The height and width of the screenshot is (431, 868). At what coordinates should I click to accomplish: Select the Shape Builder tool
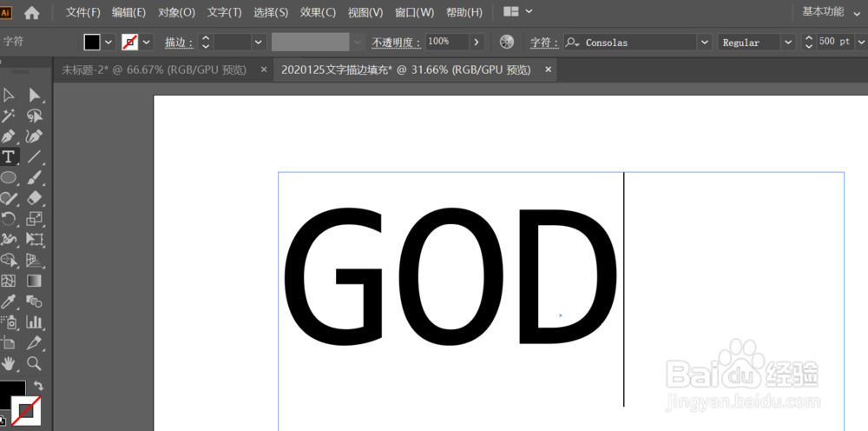[9, 260]
